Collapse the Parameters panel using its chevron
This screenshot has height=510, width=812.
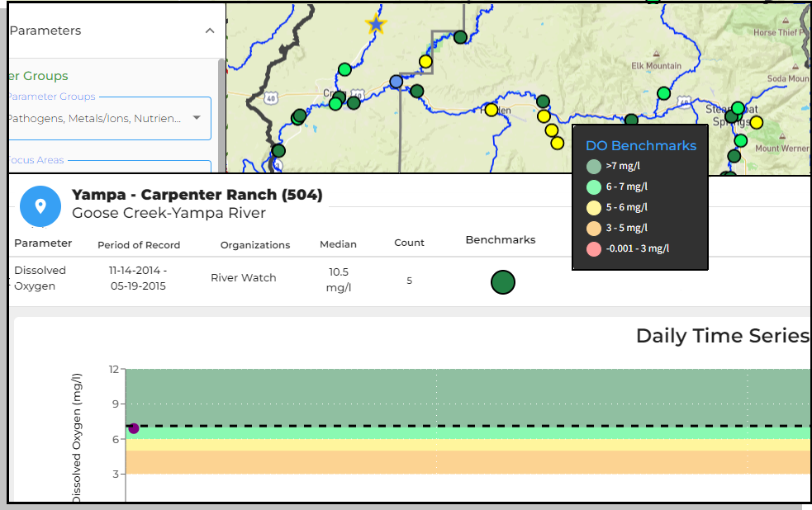210,30
